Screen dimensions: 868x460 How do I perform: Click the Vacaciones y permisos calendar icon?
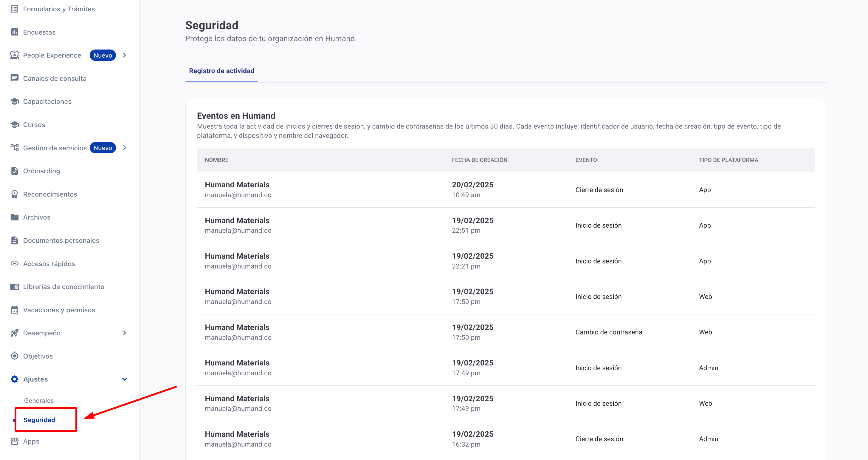click(x=15, y=310)
